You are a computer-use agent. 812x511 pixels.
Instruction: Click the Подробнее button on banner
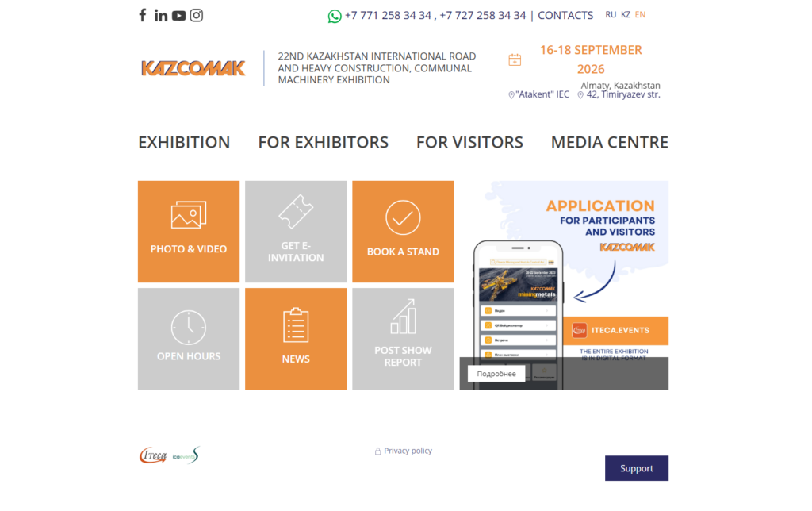496,374
